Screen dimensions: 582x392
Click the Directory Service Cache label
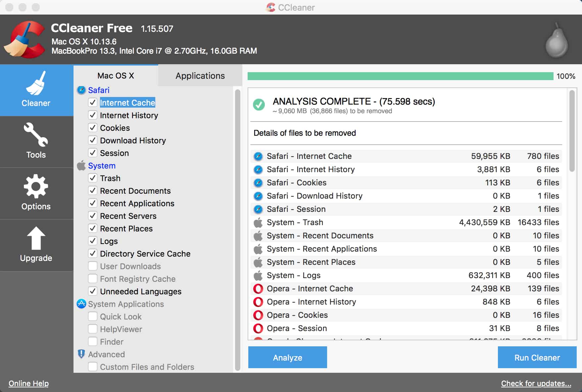coord(145,254)
